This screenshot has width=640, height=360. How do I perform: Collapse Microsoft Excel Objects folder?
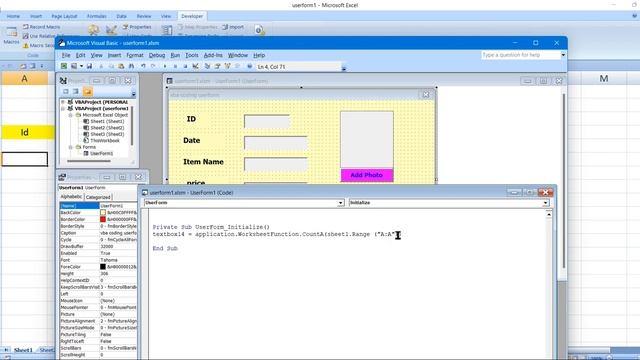tap(71, 115)
